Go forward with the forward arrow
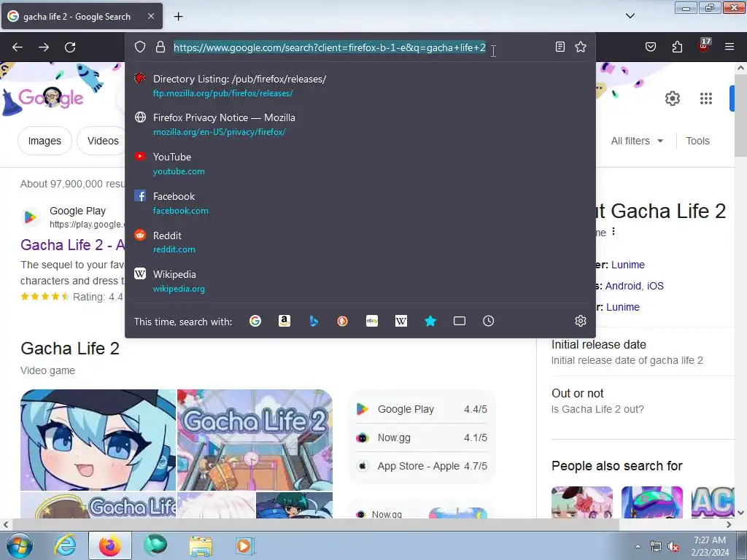The image size is (747, 560). click(x=44, y=47)
